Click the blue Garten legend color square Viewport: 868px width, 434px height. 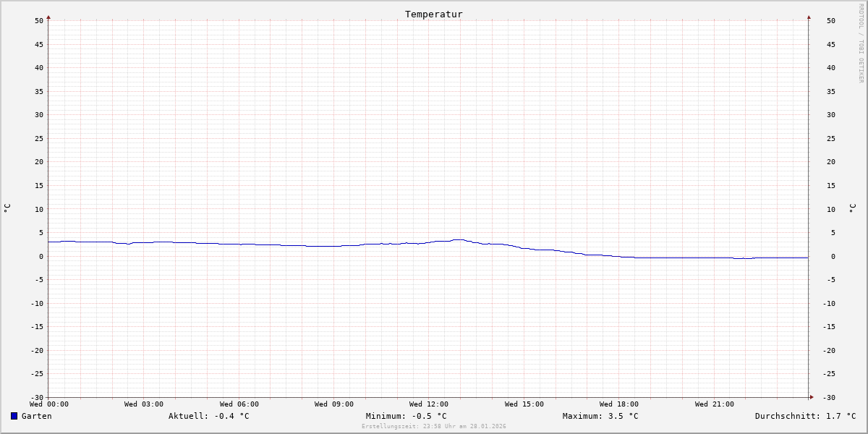pos(14,416)
